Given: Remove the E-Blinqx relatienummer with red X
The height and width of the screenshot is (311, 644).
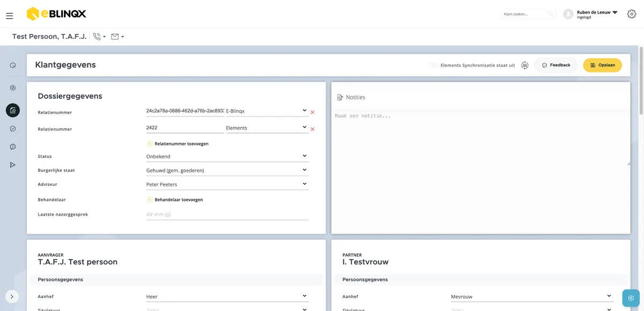Looking at the screenshot, I should pyautogui.click(x=312, y=112).
